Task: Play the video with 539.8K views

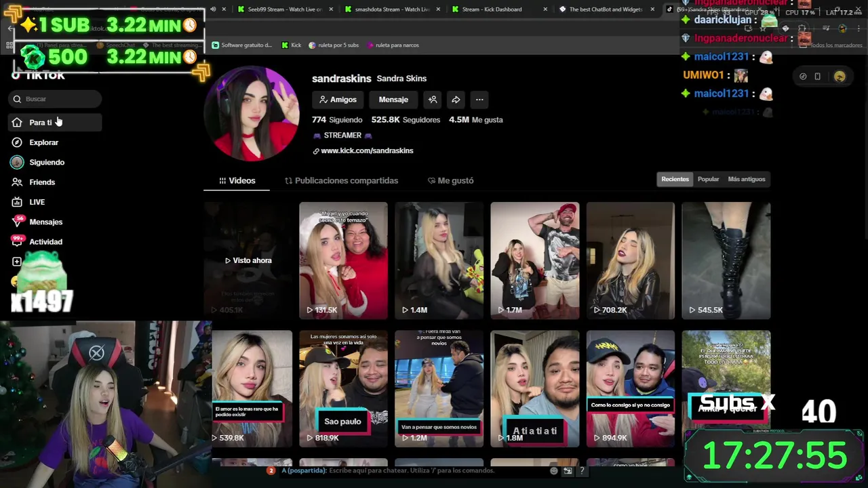Action: [x=252, y=388]
